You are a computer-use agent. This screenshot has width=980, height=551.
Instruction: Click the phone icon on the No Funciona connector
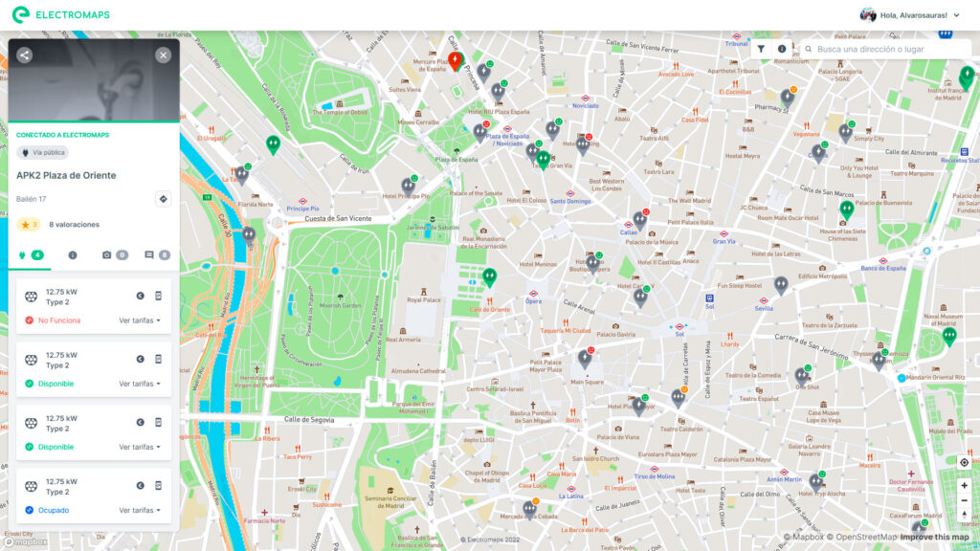coord(158,296)
